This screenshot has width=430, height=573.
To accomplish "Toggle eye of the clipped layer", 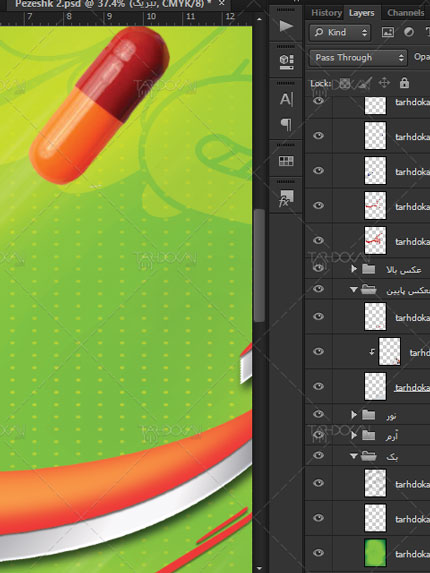I will pyautogui.click(x=319, y=352).
